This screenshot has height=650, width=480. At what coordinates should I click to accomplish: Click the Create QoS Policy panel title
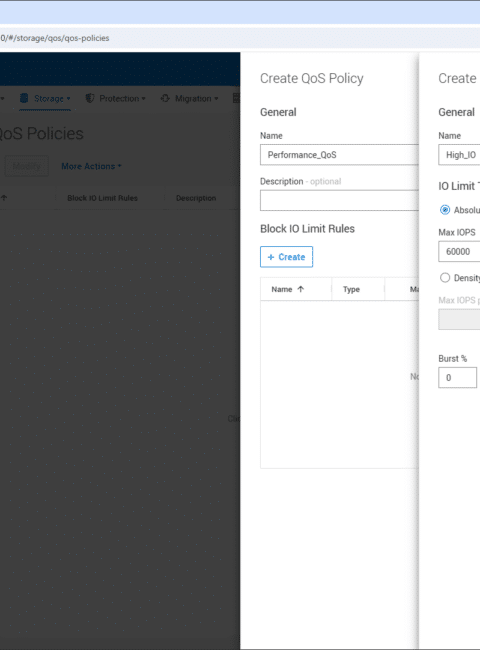tap(312, 78)
